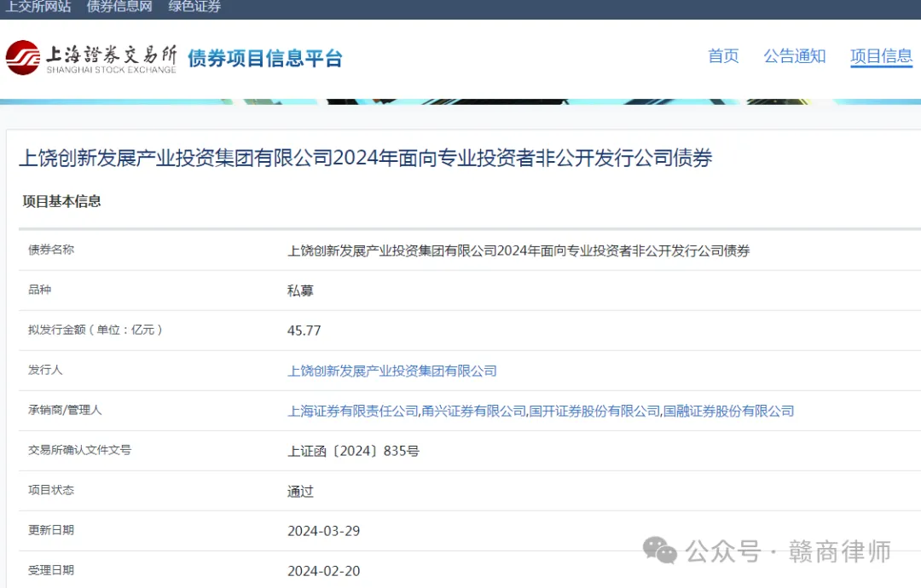This screenshot has width=921, height=588.
Task: Open the 绿色证券 top link
Action: pyautogui.click(x=194, y=7)
